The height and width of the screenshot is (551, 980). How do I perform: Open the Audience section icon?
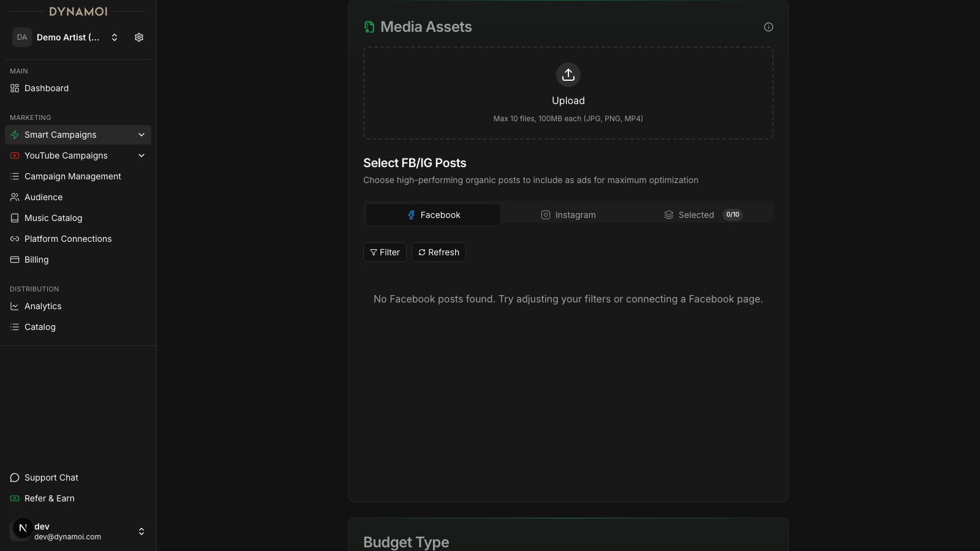click(14, 197)
